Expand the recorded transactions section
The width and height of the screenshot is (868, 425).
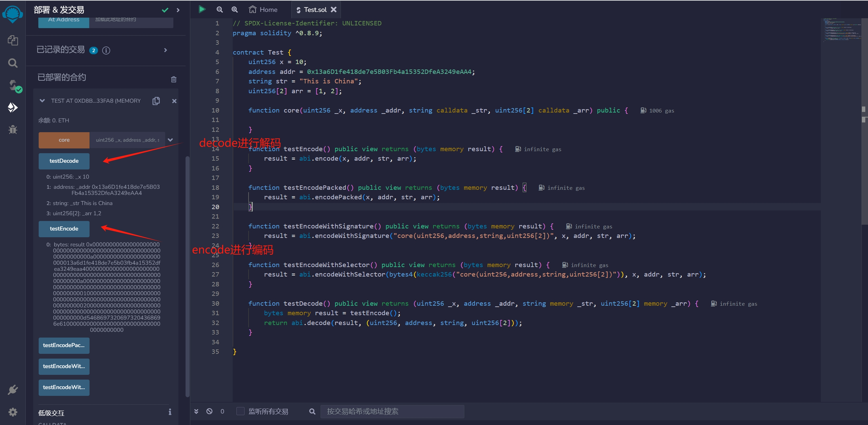point(166,50)
